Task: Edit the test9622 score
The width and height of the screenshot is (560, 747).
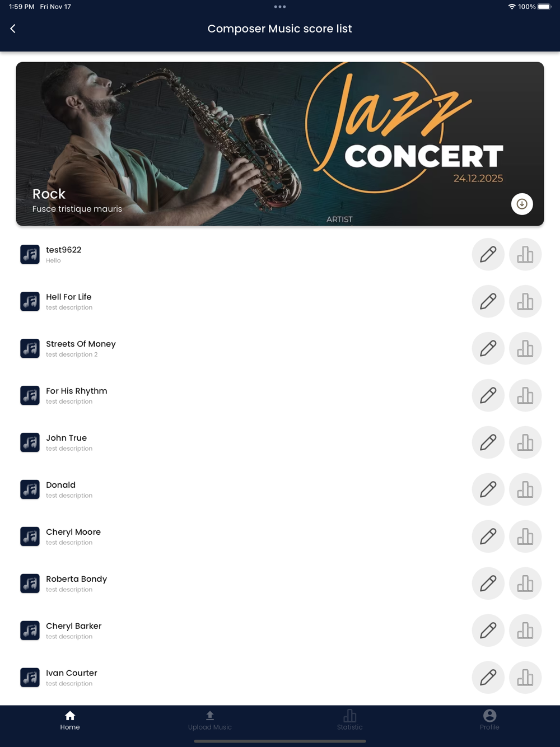Action: (x=488, y=254)
